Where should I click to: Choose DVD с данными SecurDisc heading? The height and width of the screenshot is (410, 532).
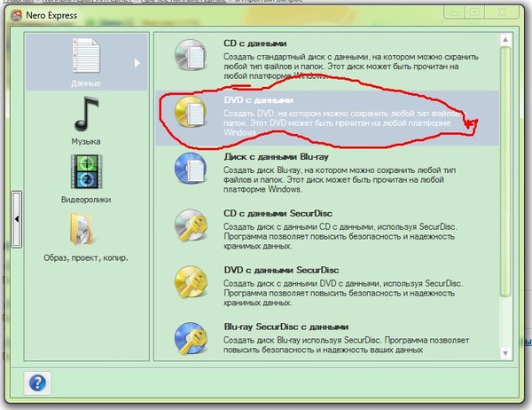click(x=281, y=270)
